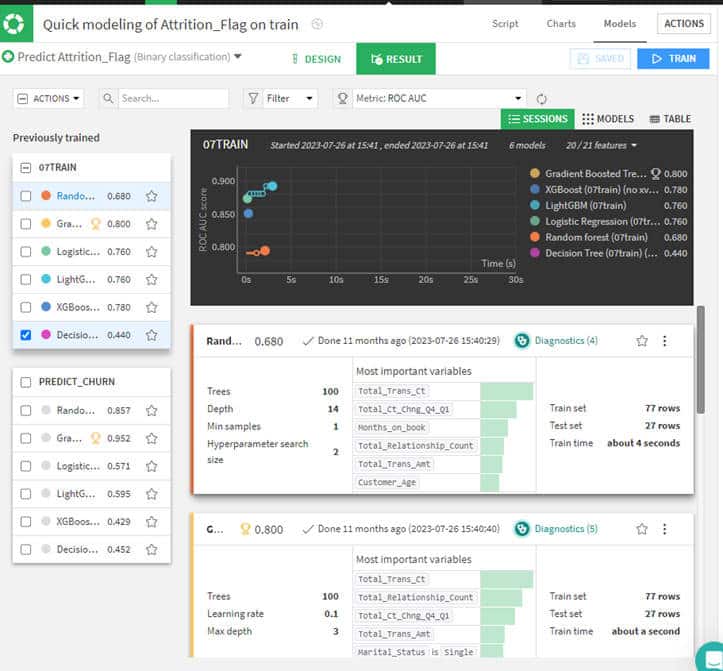Star the Gradient 0.800 list row
The image size is (723, 671).
coord(152,224)
